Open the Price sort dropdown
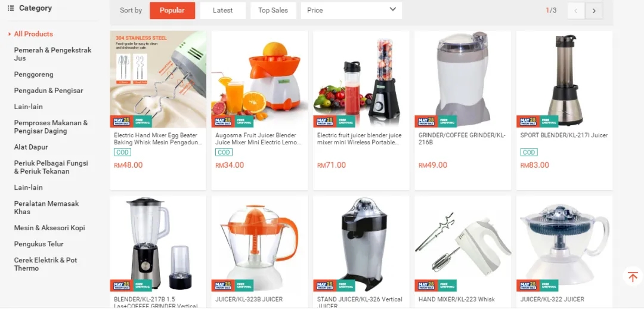644x309 pixels. (351, 10)
